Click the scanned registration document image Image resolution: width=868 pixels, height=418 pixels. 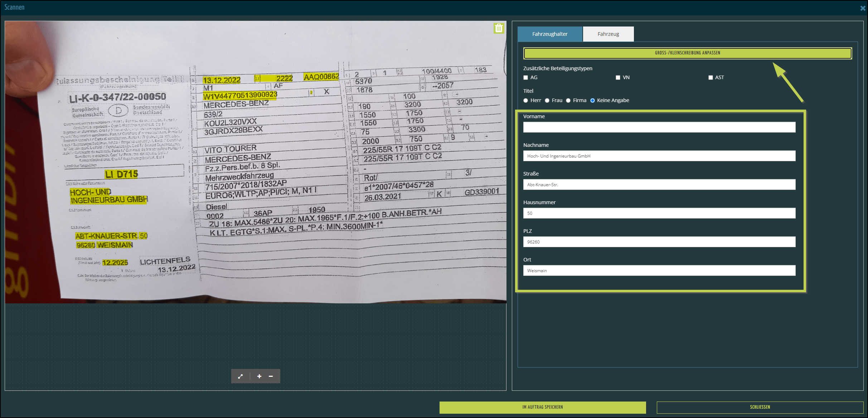256,162
